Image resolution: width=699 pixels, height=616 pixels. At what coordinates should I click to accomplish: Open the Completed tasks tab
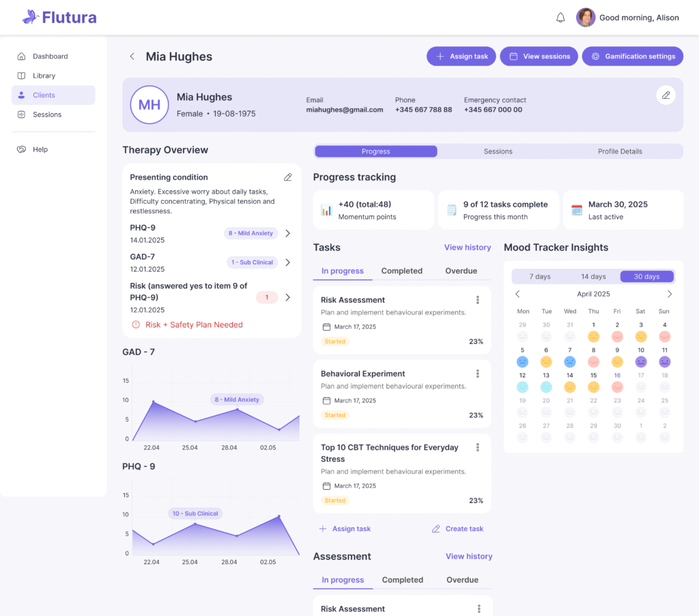point(401,271)
